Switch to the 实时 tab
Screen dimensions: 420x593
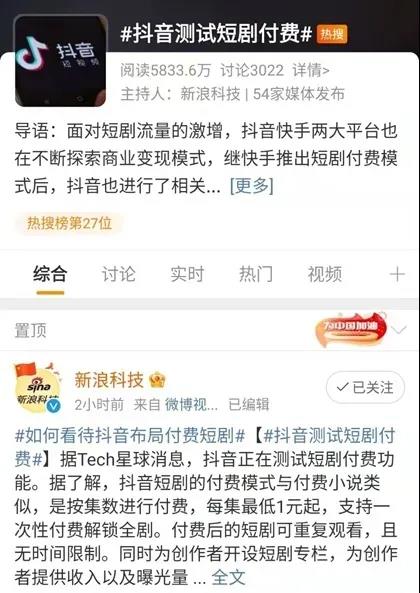pyautogui.click(x=187, y=274)
